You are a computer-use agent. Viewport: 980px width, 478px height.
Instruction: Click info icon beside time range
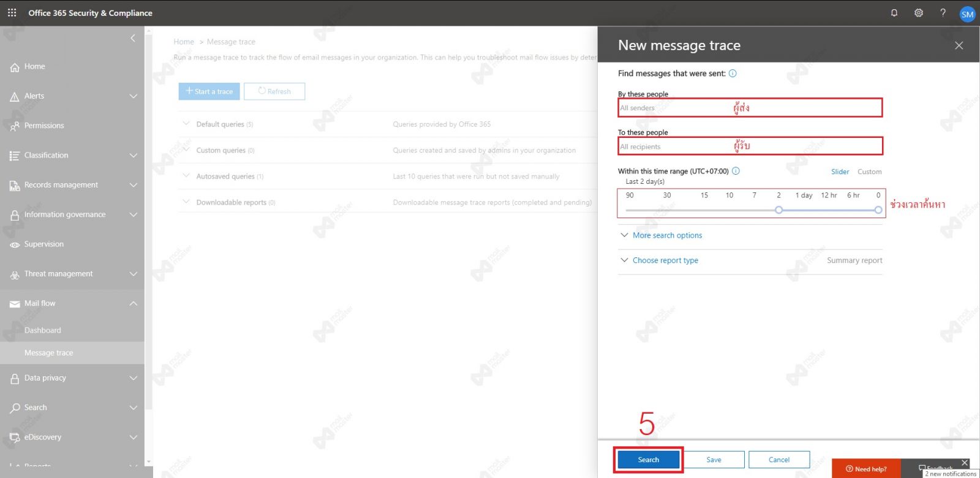click(x=736, y=171)
